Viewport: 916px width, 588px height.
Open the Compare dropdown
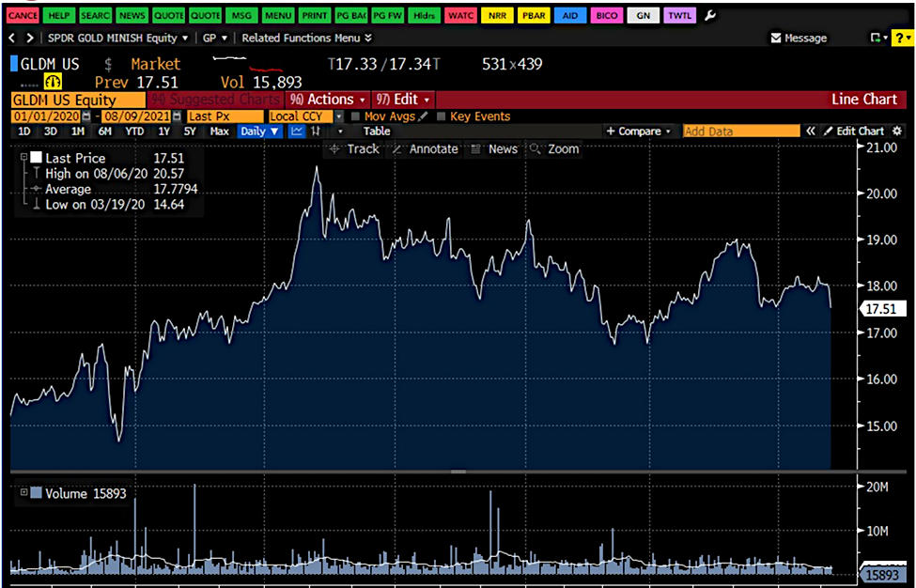tap(639, 132)
